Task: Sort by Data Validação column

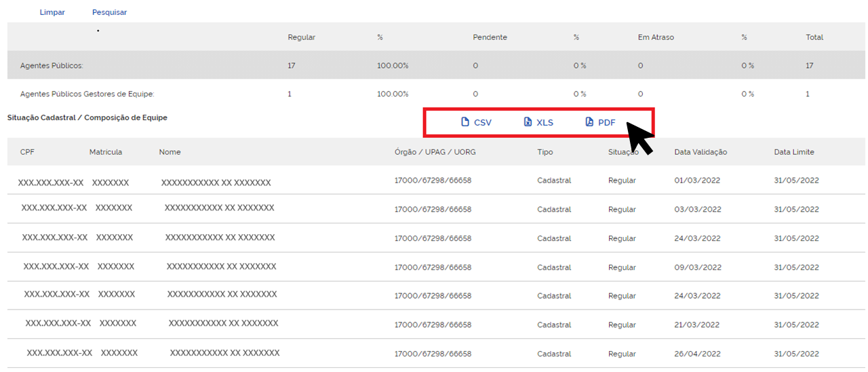Action: point(701,152)
